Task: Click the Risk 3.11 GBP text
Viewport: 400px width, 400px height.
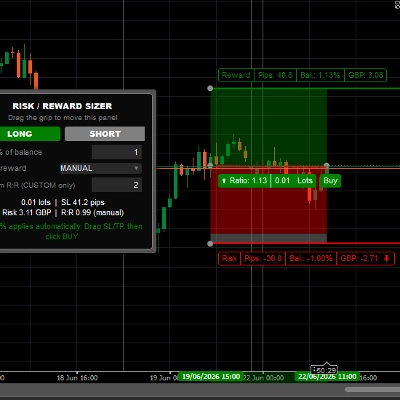Action: point(27,212)
